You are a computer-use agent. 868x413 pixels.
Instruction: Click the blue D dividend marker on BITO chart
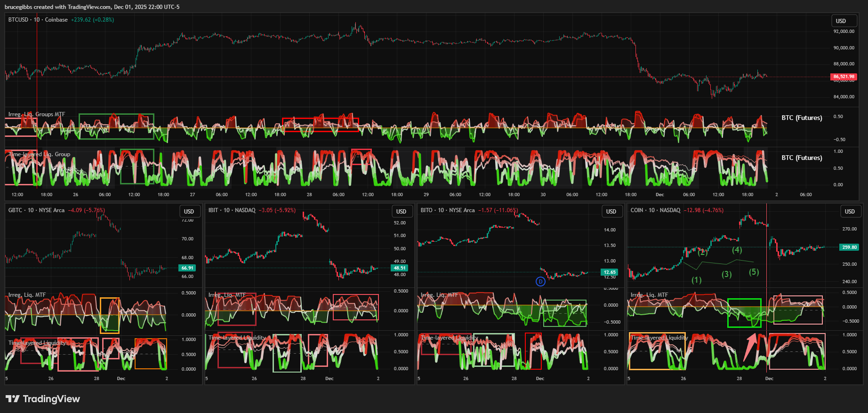tap(540, 282)
